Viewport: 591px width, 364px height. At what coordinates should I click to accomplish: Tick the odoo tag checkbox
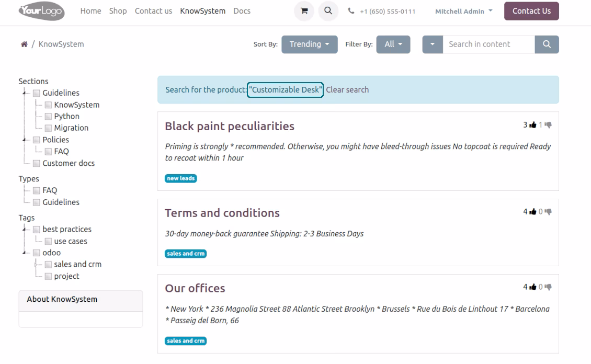tap(37, 253)
